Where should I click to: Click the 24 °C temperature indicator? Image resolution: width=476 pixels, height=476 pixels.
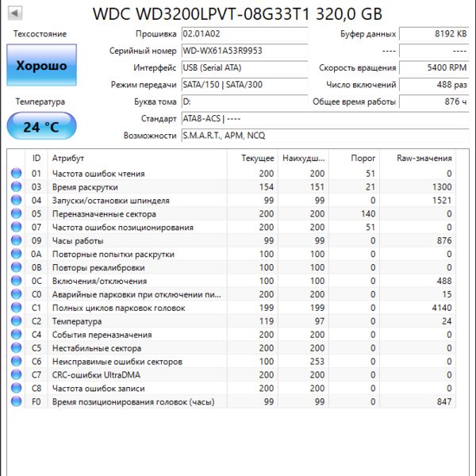click(41, 126)
